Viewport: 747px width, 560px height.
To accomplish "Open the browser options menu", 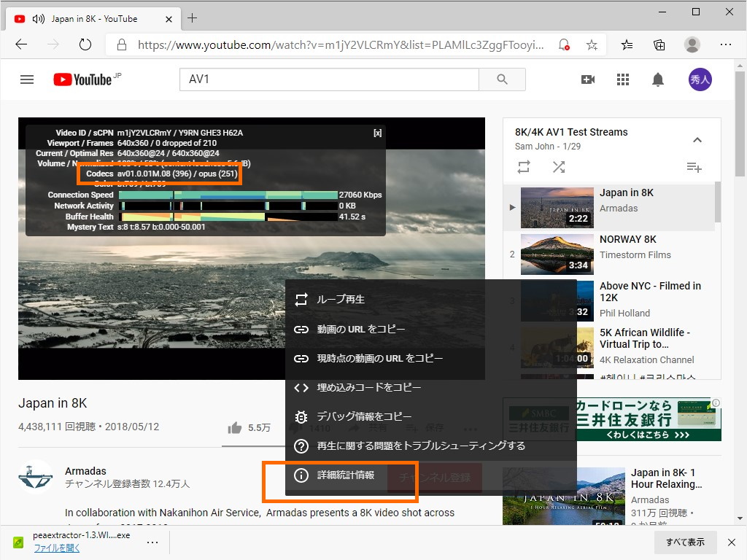I will click(727, 44).
